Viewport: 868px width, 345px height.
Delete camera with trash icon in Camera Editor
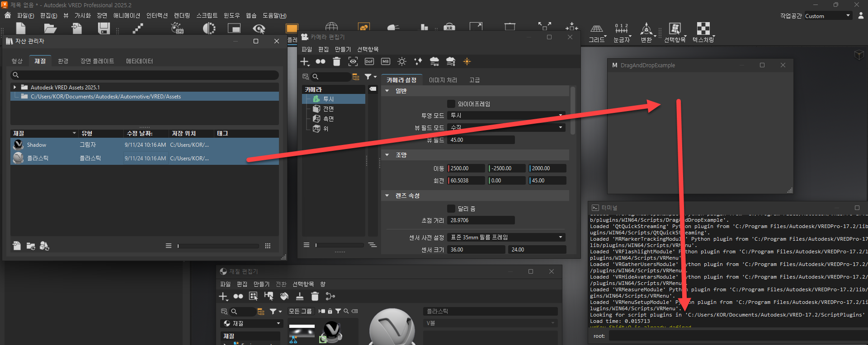[x=336, y=61]
